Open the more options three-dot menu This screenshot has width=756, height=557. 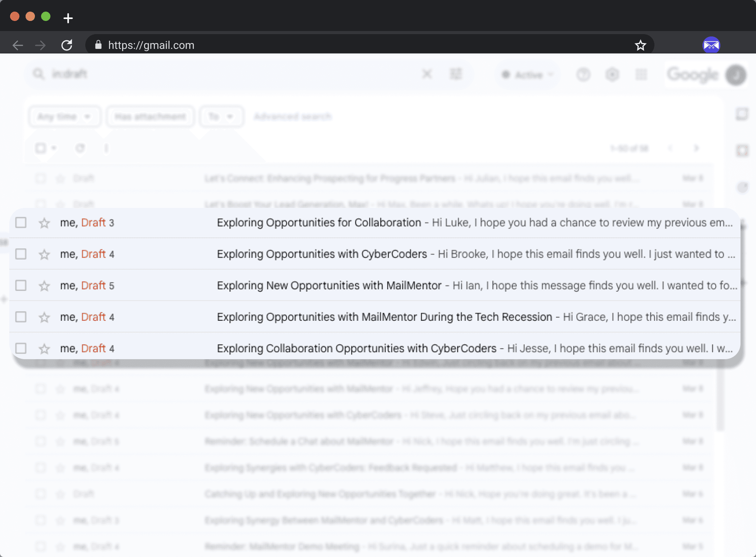click(106, 148)
